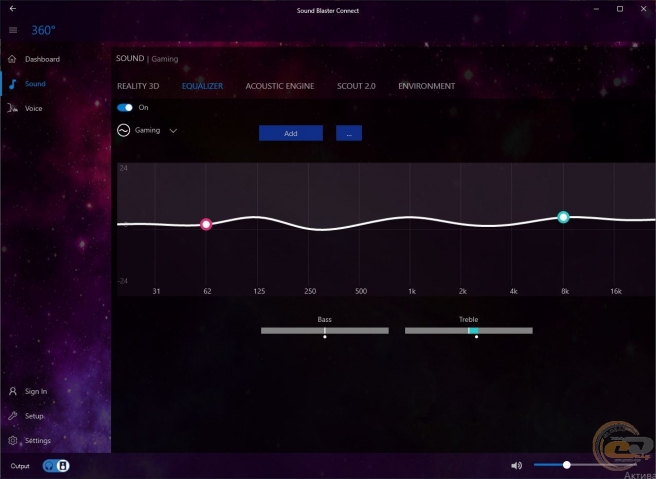Image resolution: width=656 pixels, height=479 pixels.
Task: Maximize the Sound Blaster Connect window
Action: coord(620,8)
